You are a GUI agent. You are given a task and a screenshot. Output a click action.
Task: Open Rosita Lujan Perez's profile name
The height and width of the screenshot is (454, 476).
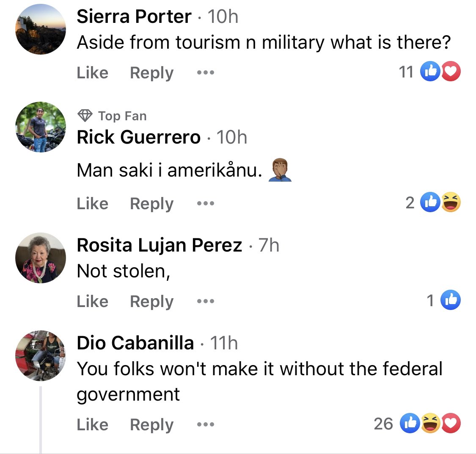pyautogui.click(x=160, y=245)
